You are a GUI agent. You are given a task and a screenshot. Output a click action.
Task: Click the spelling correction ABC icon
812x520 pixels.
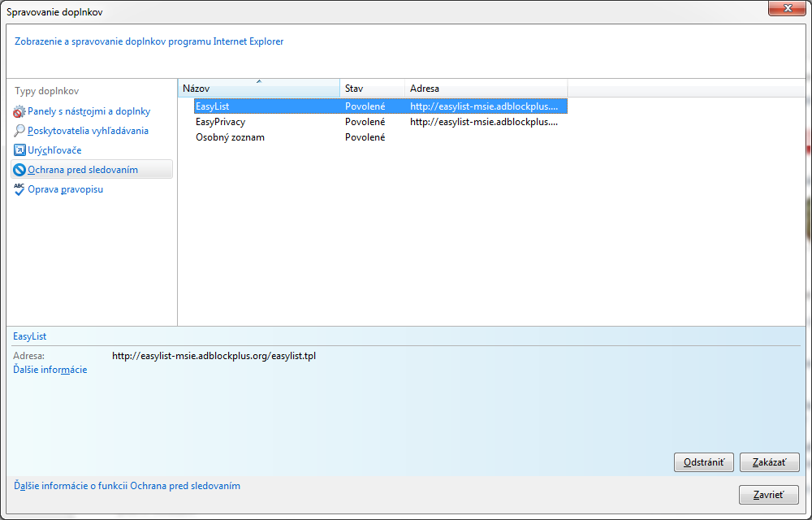point(19,189)
